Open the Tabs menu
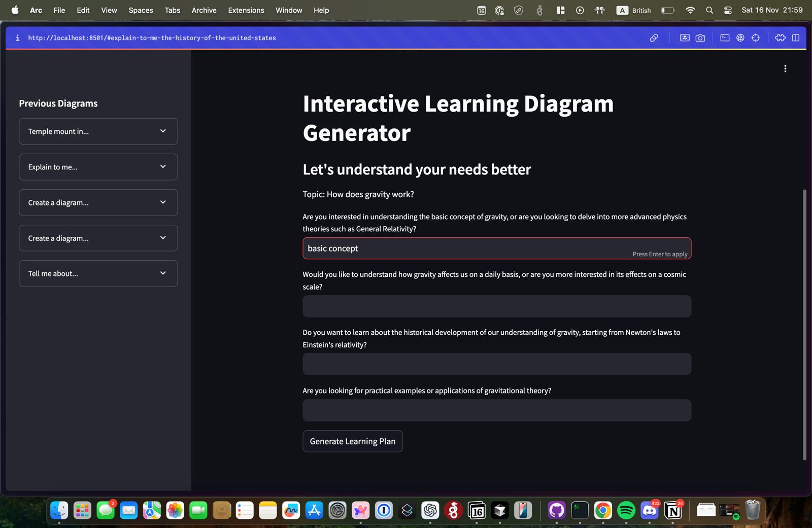 coord(173,10)
